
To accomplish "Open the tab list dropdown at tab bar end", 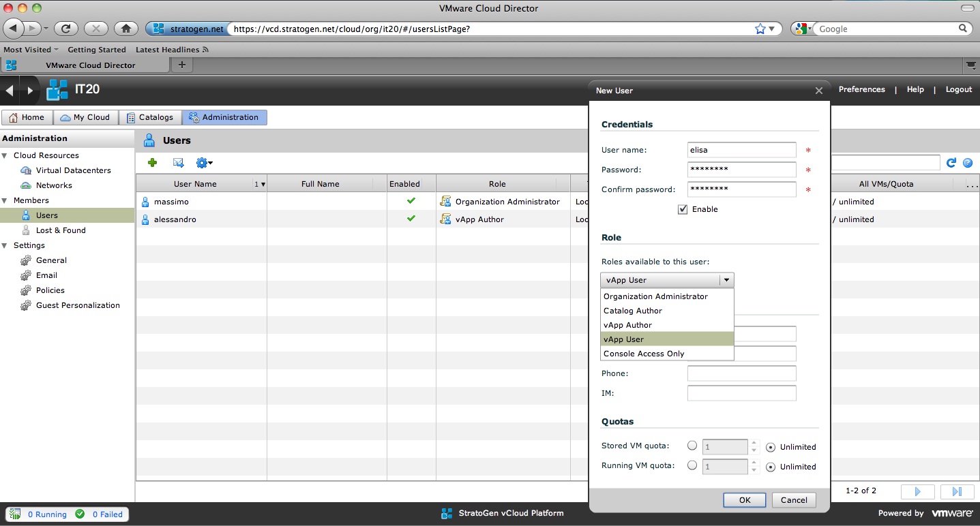I will point(971,65).
